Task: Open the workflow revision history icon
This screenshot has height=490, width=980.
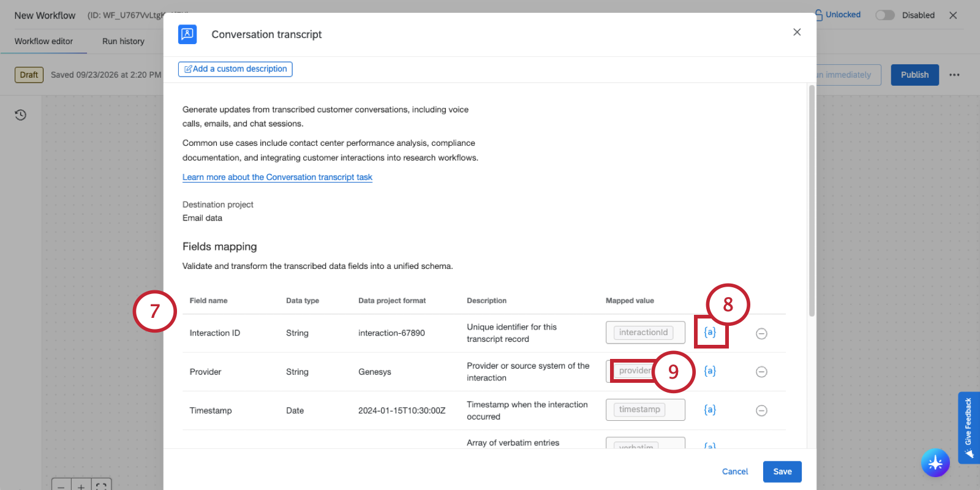Action: coord(21,115)
